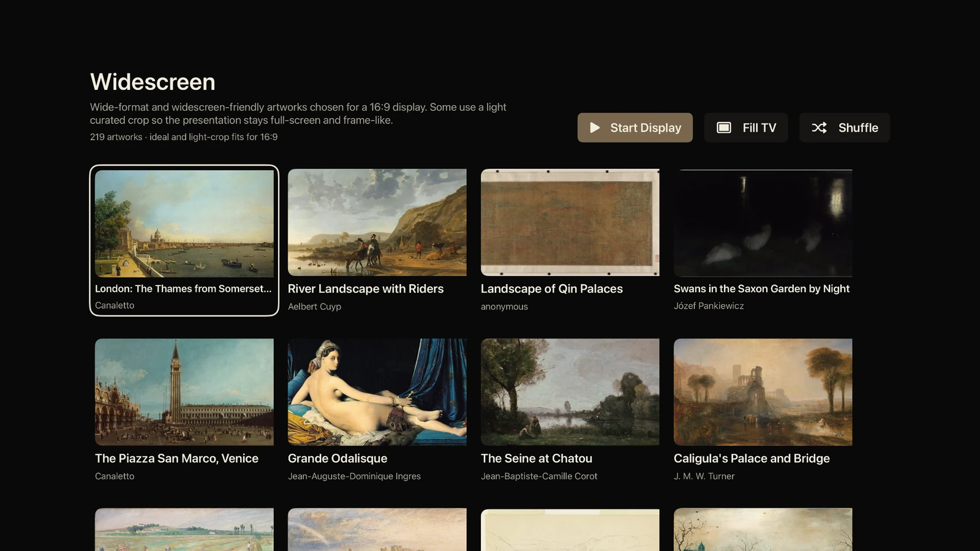The height and width of the screenshot is (551, 980).
Task: Click the shuffle arrows icon
Action: pyautogui.click(x=819, y=127)
